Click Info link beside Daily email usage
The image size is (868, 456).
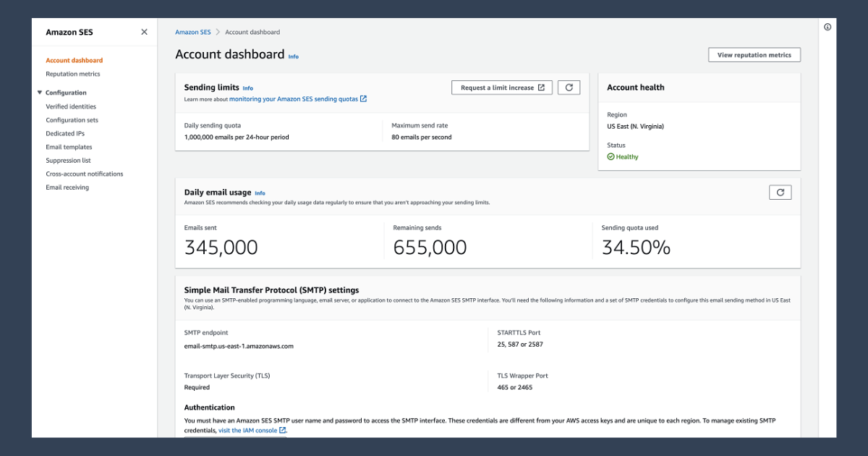click(x=260, y=193)
